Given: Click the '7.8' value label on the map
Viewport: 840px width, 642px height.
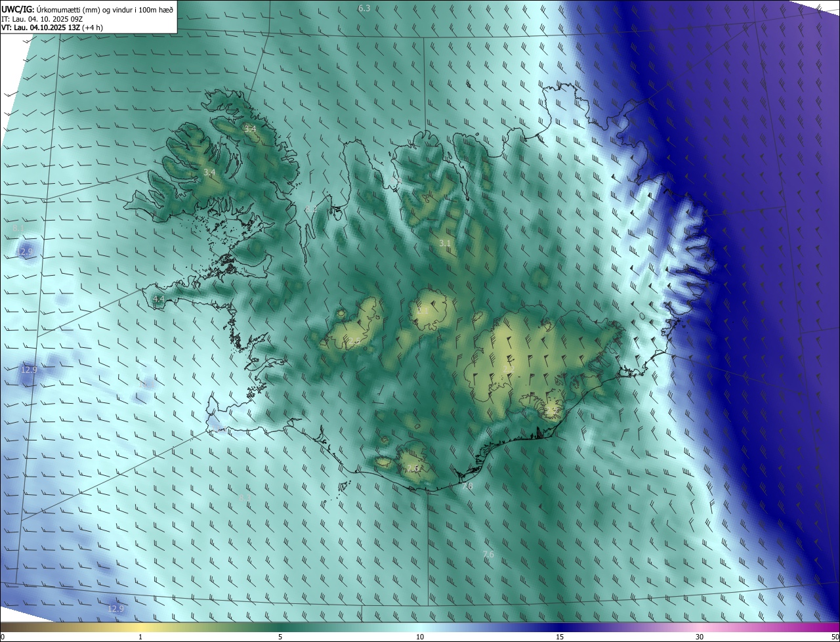Looking at the screenshot, I should 467,486.
